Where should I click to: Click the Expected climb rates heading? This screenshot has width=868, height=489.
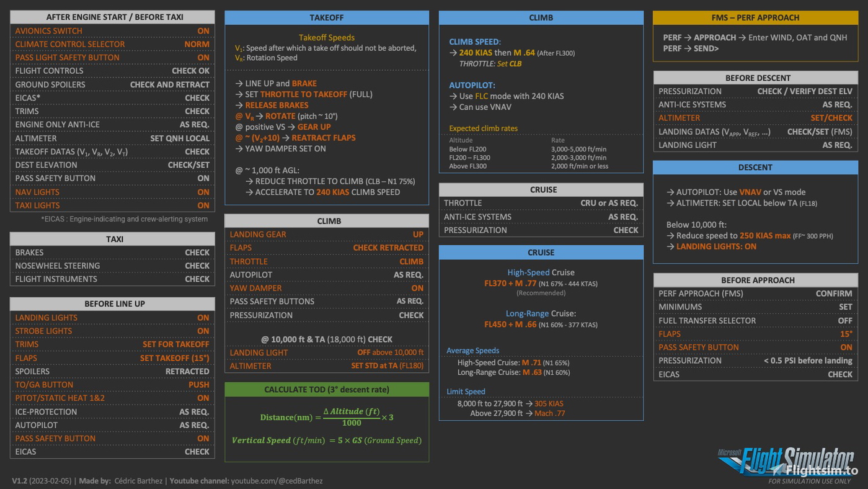(484, 128)
